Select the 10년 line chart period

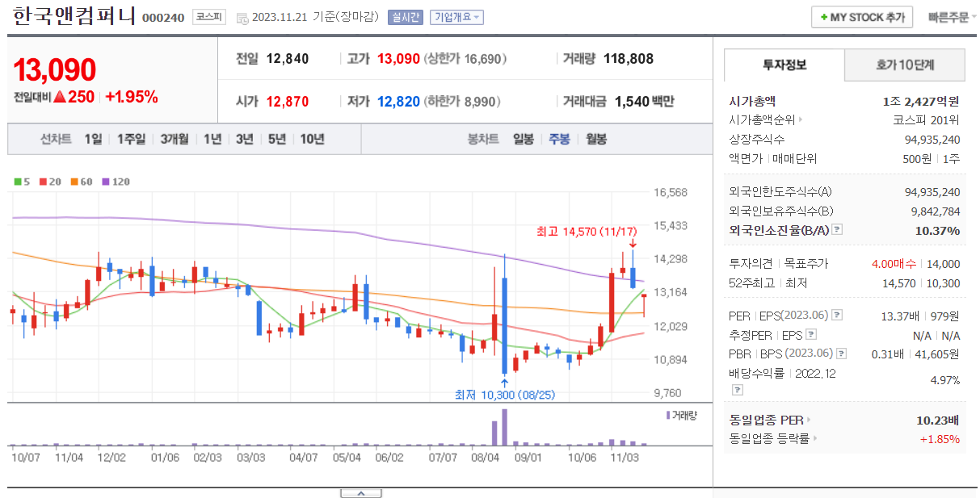[x=312, y=139]
